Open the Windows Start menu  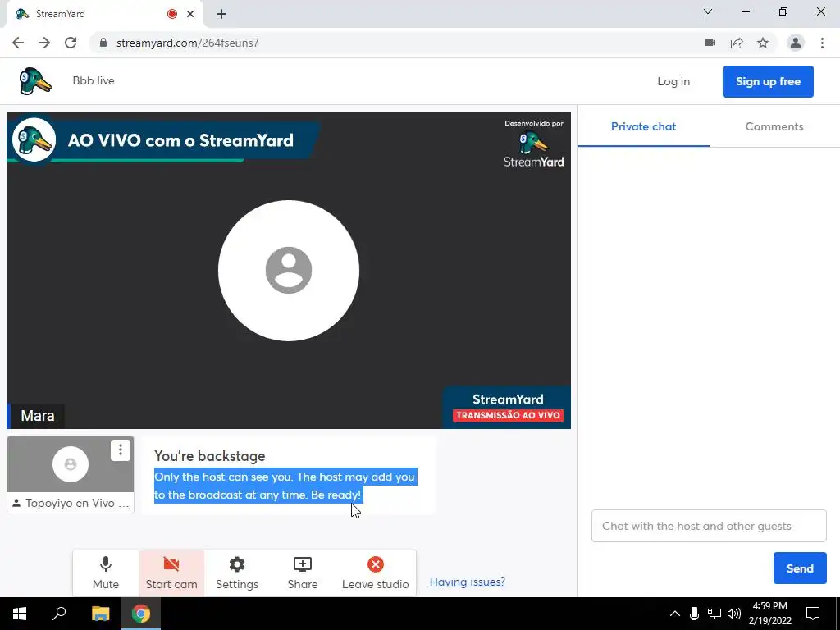(x=20, y=614)
